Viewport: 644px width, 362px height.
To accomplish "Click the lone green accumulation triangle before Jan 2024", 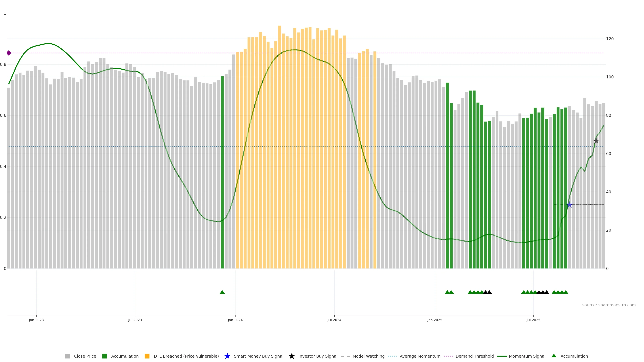I will (x=222, y=292).
